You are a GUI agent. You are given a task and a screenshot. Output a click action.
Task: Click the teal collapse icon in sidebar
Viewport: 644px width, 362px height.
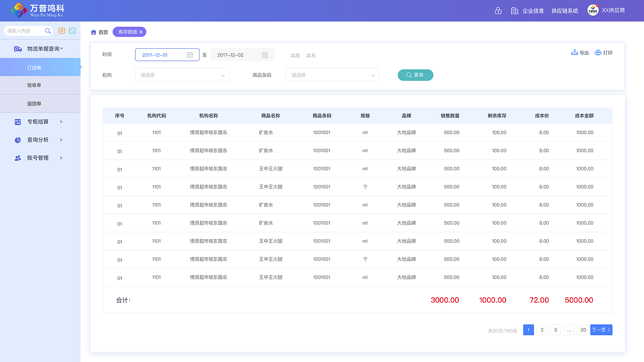72,31
